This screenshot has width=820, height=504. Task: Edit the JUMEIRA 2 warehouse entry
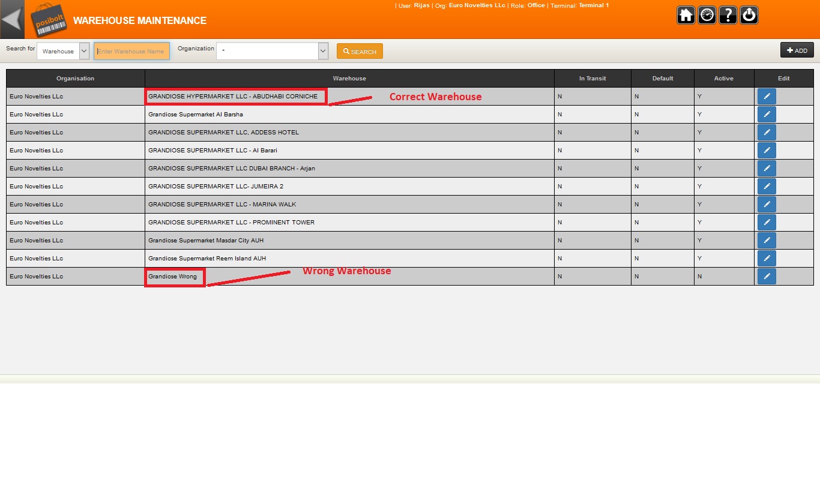767,187
